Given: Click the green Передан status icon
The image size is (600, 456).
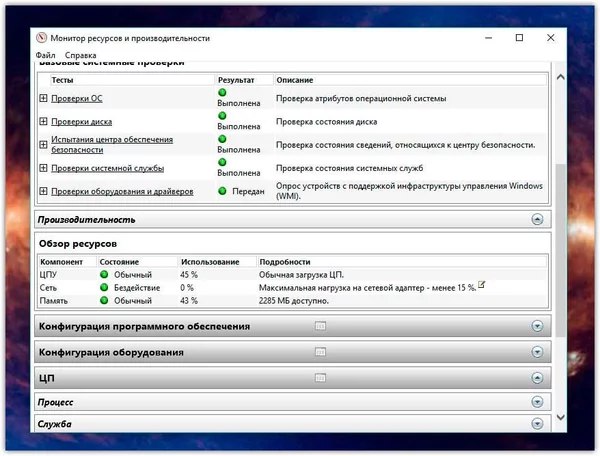Looking at the screenshot, I should (223, 190).
